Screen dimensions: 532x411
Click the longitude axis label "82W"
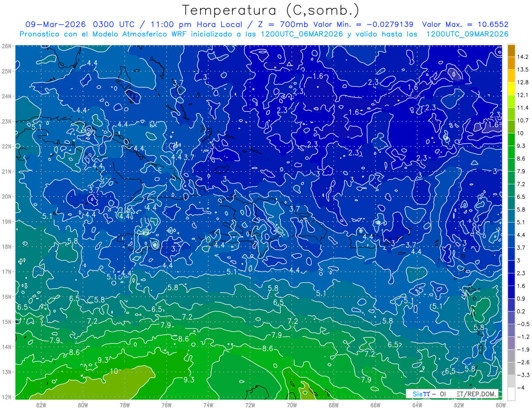41,405
